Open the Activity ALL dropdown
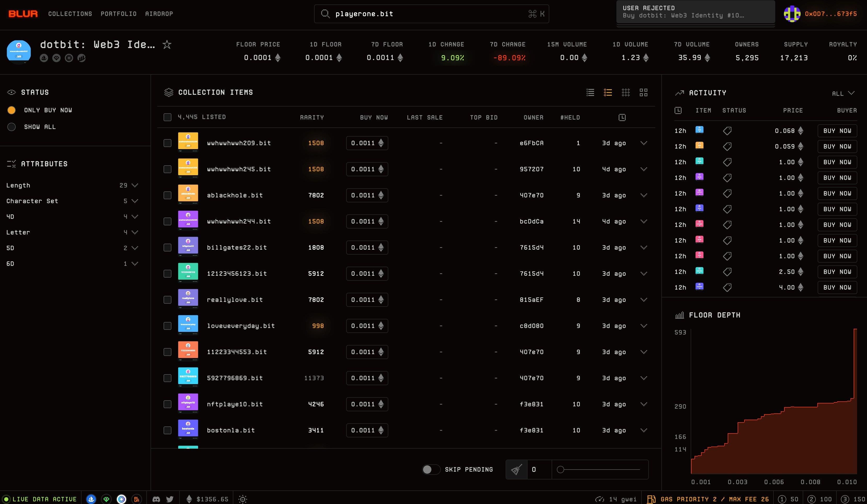 [843, 93]
